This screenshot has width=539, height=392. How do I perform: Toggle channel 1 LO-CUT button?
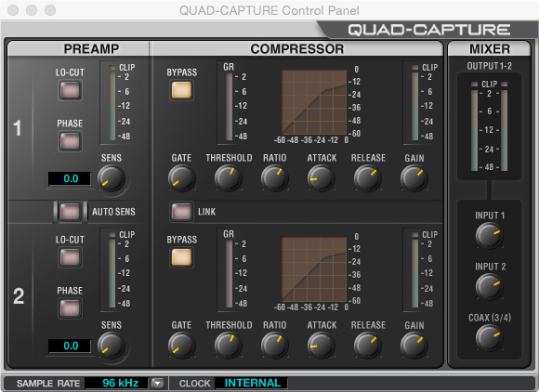pos(70,90)
